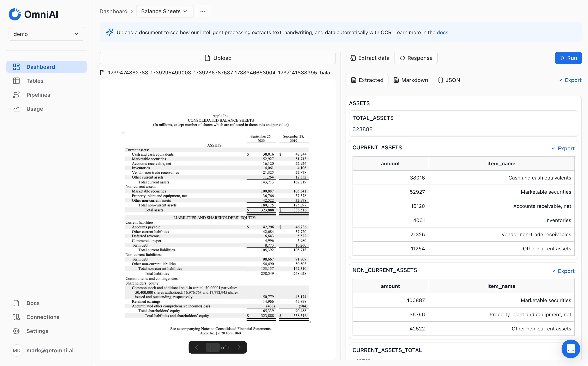
Task: Click the three-dots more options button
Action: click(203, 11)
